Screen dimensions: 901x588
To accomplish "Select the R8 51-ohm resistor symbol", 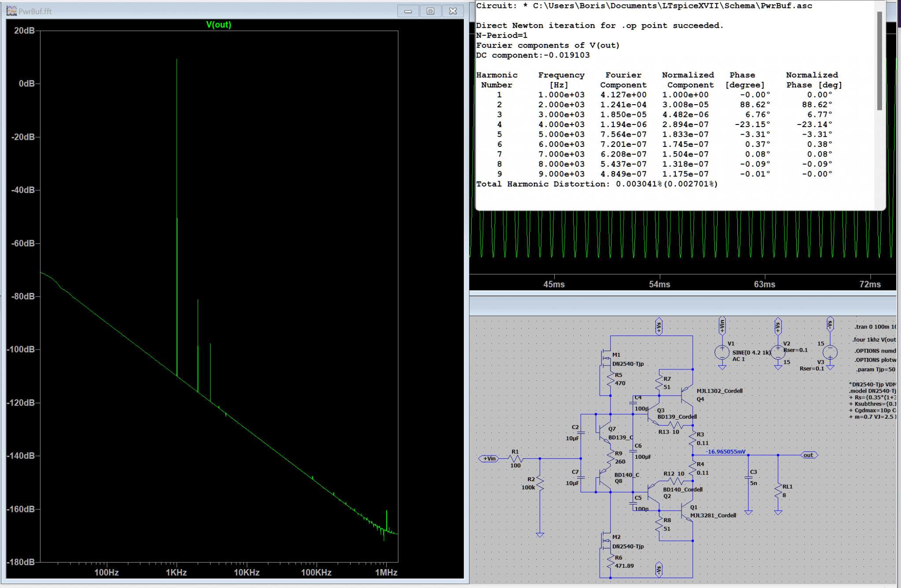I will pos(659,524).
